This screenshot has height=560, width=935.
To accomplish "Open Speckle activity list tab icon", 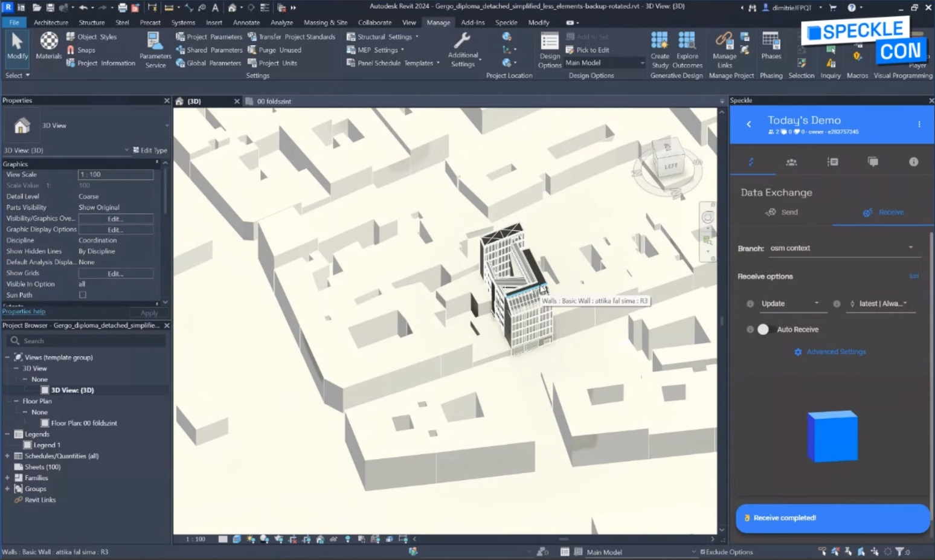I will pyautogui.click(x=832, y=162).
